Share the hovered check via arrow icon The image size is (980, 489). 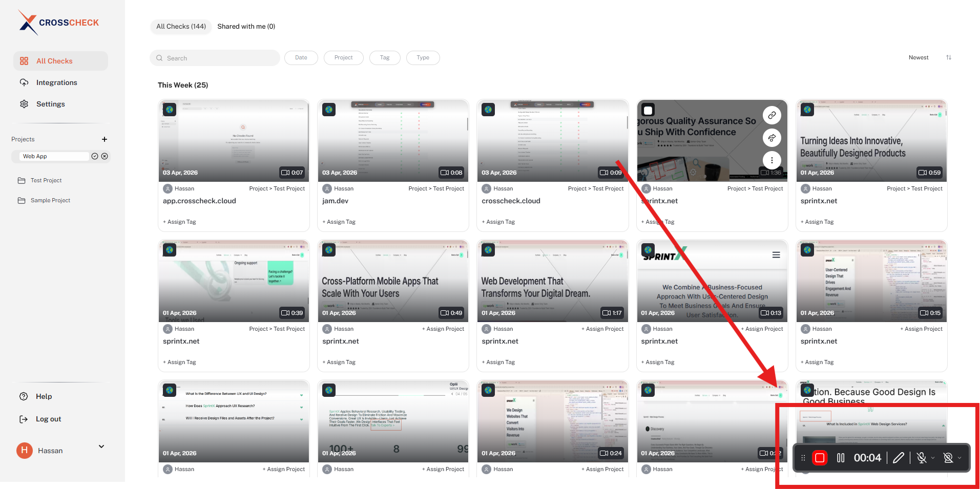(772, 138)
